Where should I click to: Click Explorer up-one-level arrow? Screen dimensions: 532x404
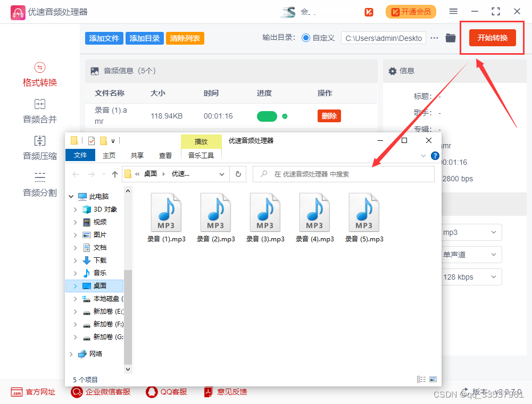115,174
